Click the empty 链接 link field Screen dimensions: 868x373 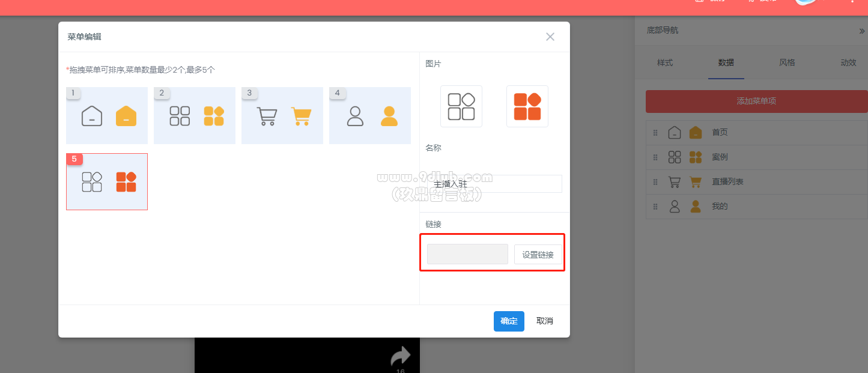pos(467,254)
